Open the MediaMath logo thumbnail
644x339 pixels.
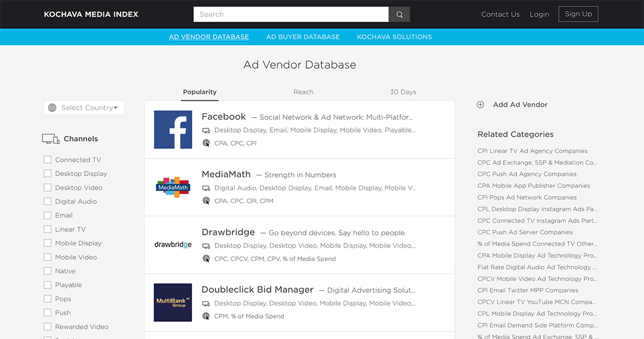[173, 187]
